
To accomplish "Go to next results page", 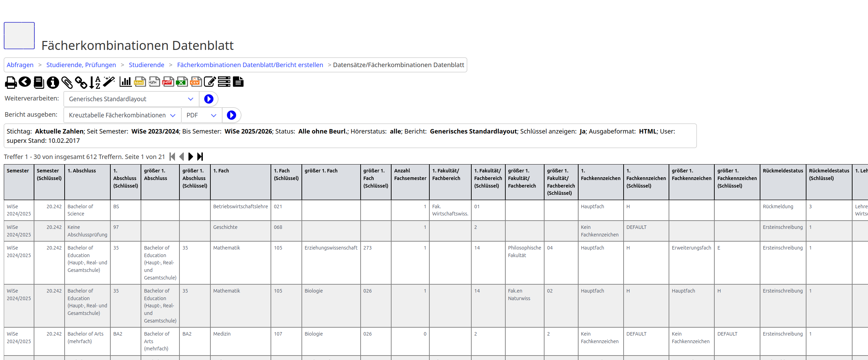I will [x=191, y=157].
